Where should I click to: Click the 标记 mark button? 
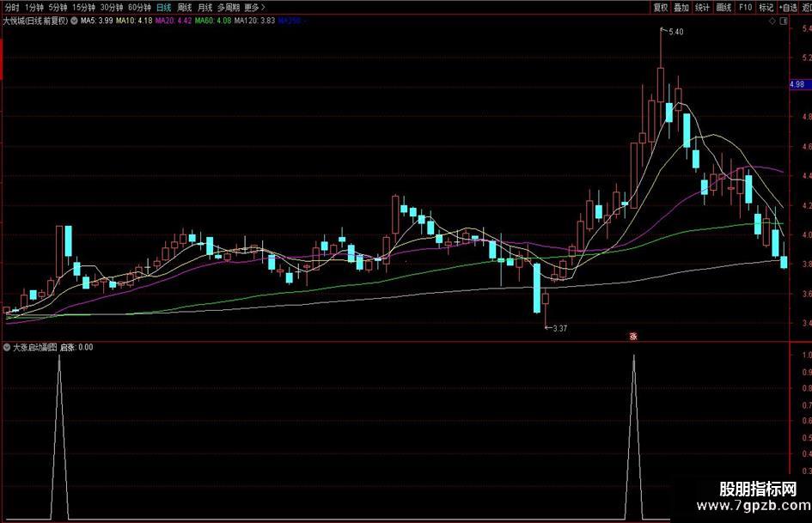pyautogui.click(x=766, y=7)
